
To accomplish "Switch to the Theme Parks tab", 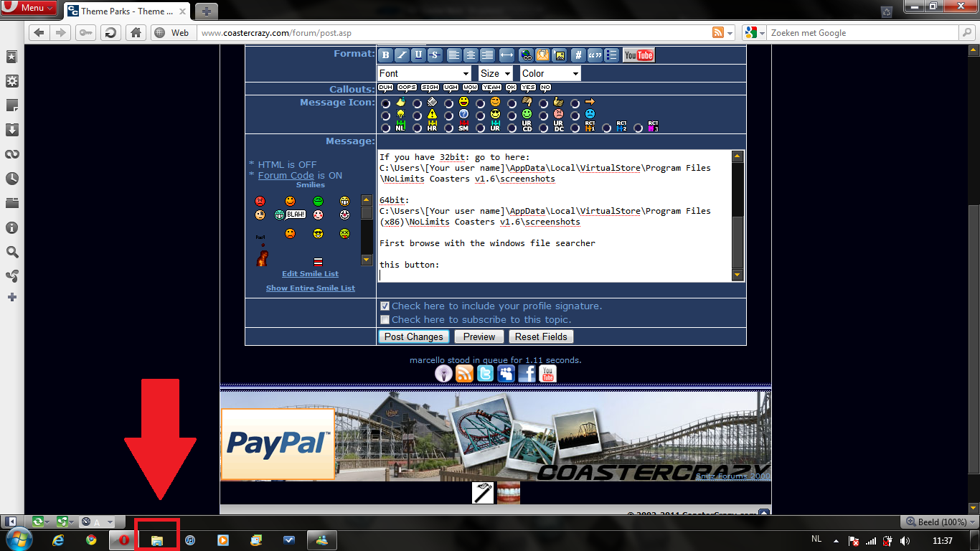I will [x=127, y=11].
